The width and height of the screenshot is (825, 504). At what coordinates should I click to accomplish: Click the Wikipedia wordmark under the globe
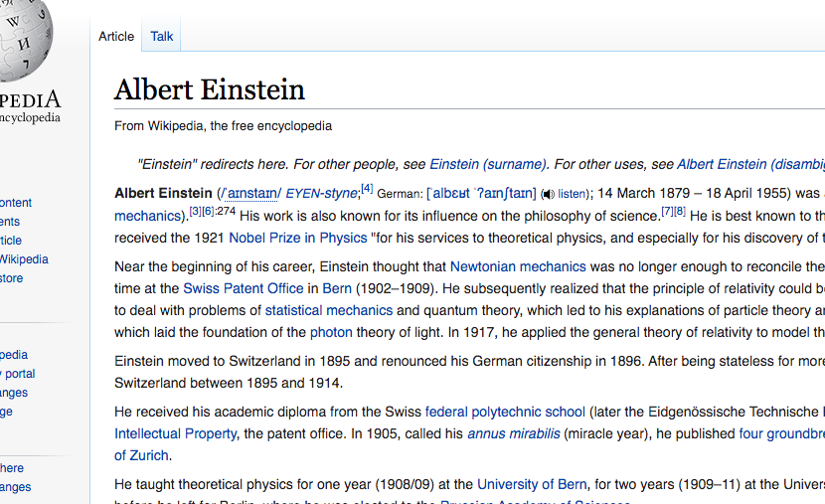(30, 100)
